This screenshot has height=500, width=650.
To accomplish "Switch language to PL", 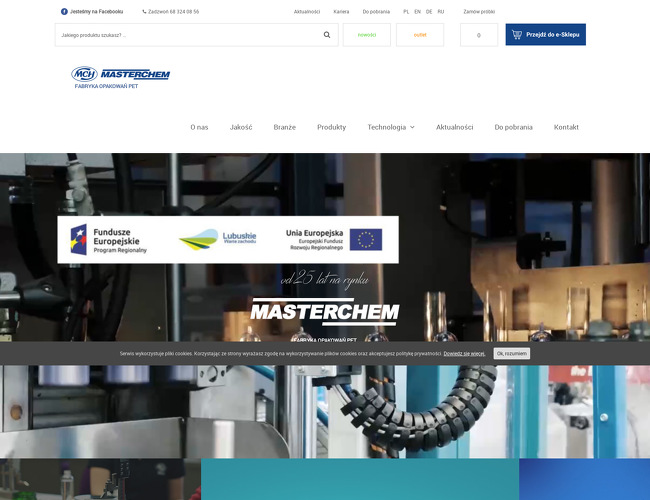I will tap(406, 12).
